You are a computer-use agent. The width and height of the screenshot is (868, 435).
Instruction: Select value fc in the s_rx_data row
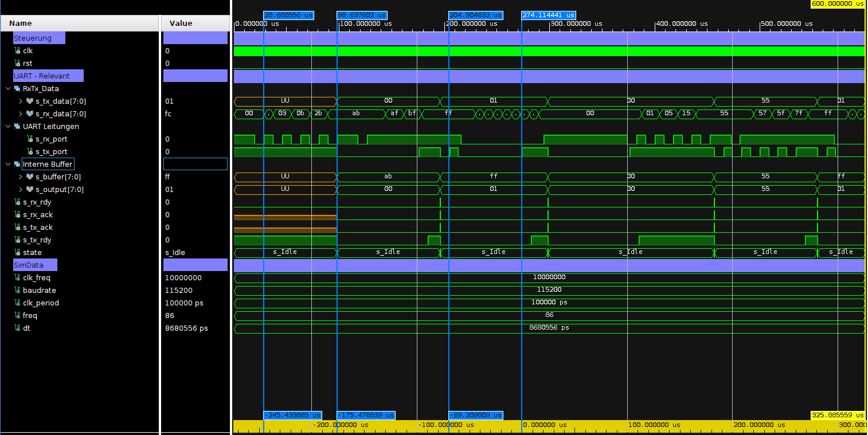pyautogui.click(x=169, y=114)
